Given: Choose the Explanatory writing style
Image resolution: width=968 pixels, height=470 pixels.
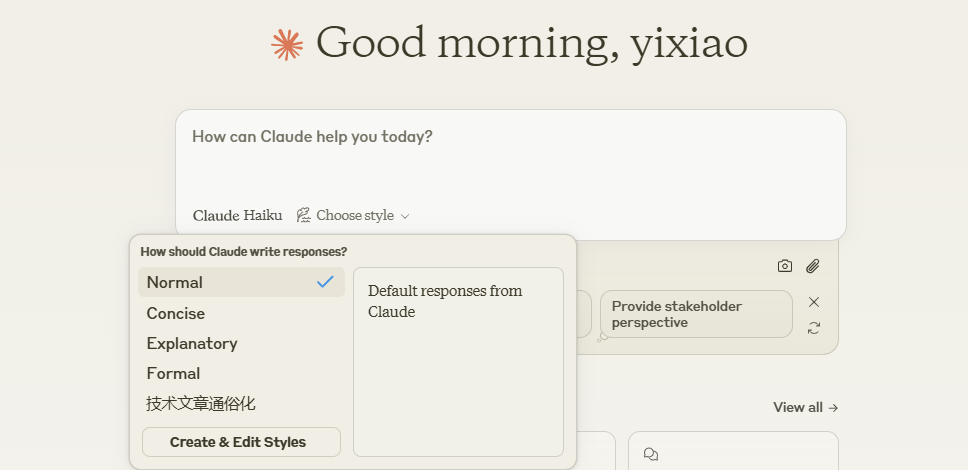Looking at the screenshot, I should coord(192,343).
